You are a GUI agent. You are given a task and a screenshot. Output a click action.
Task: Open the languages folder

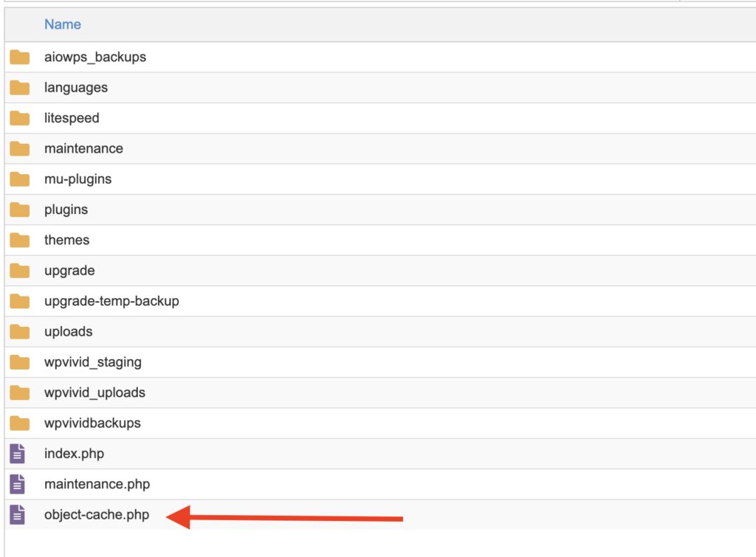pyautogui.click(x=76, y=88)
